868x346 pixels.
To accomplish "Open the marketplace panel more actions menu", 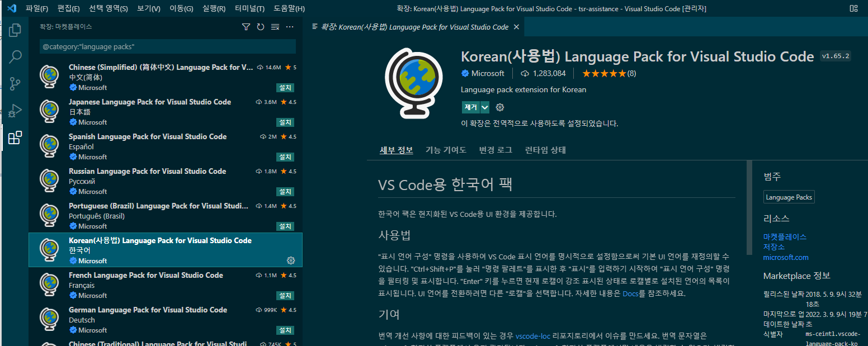I will coord(290,27).
